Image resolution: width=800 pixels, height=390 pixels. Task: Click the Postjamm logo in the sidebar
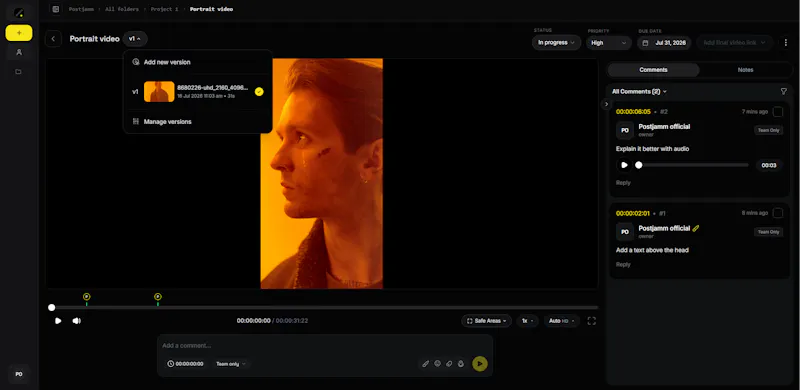[19, 12]
